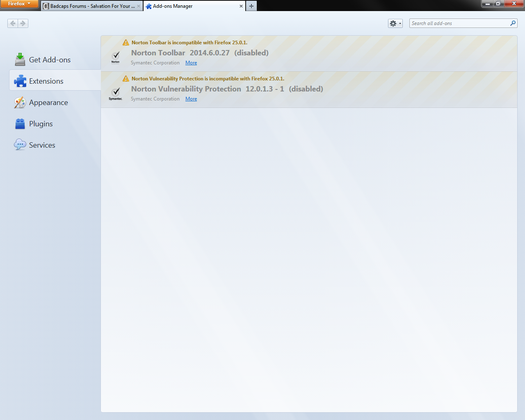Click the Norton Vulnerability Protection Symantec logo
525x420 pixels.
[x=116, y=94]
